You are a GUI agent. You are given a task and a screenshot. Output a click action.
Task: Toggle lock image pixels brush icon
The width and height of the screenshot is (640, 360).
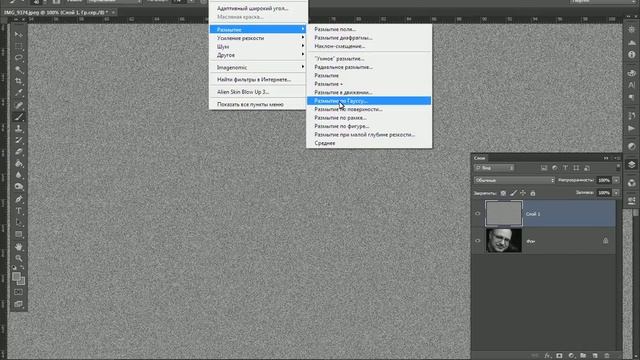click(x=513, y=193)
